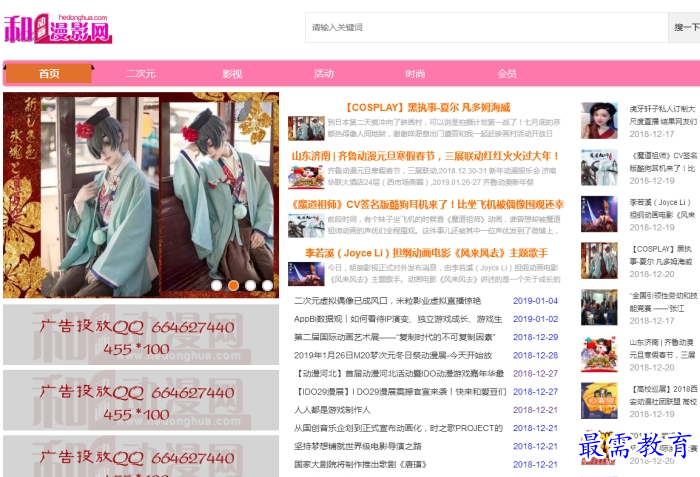The height and width of the screenshot is (477, 700).
Task: Open the 二次元 navigation tab
Action: (x=141, y=74)
